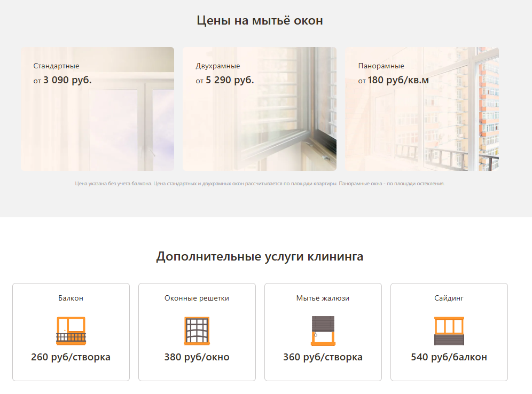Click the siding balcony icon

(449, 331)
